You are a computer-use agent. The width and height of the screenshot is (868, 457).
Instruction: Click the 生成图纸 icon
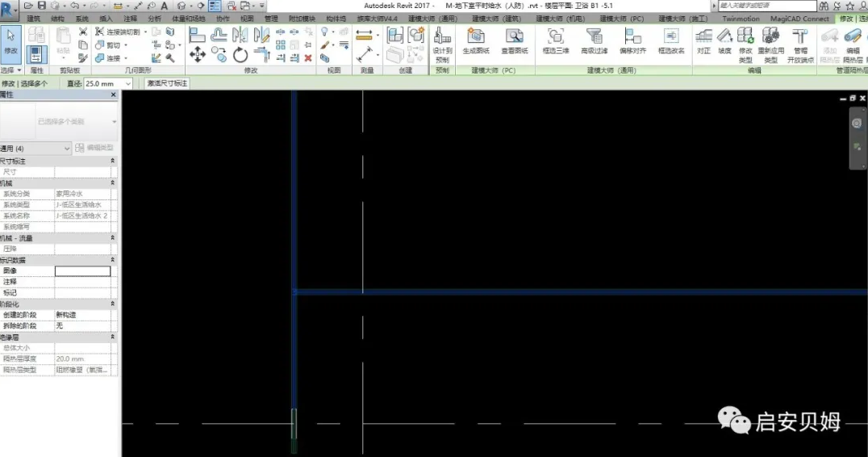click(475, 41)
